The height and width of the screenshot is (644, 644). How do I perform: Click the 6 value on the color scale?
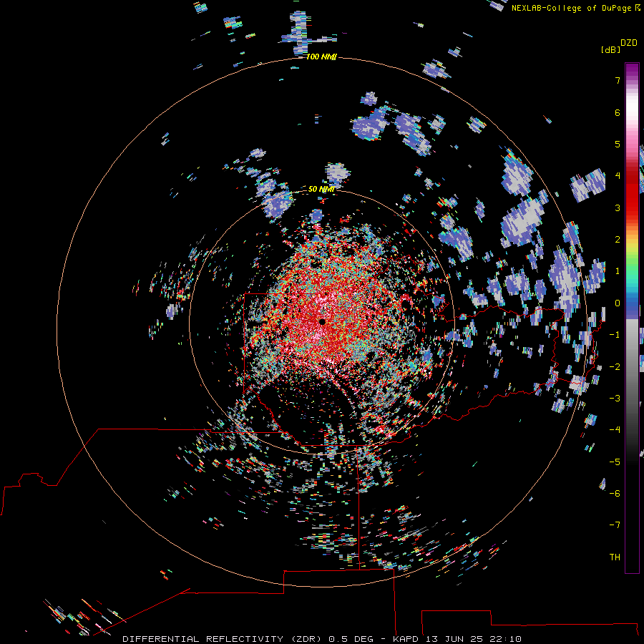[618, 112]
